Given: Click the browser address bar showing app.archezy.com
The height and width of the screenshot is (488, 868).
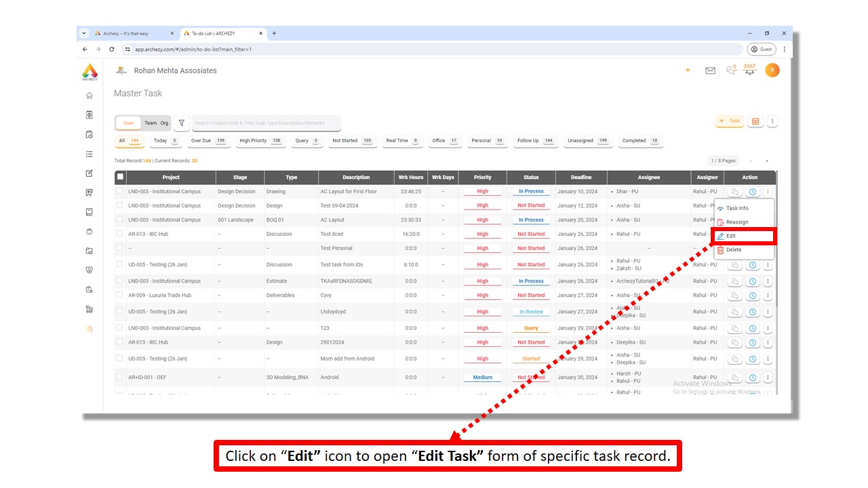Looking at the screenshot, I should coord(433,49).
